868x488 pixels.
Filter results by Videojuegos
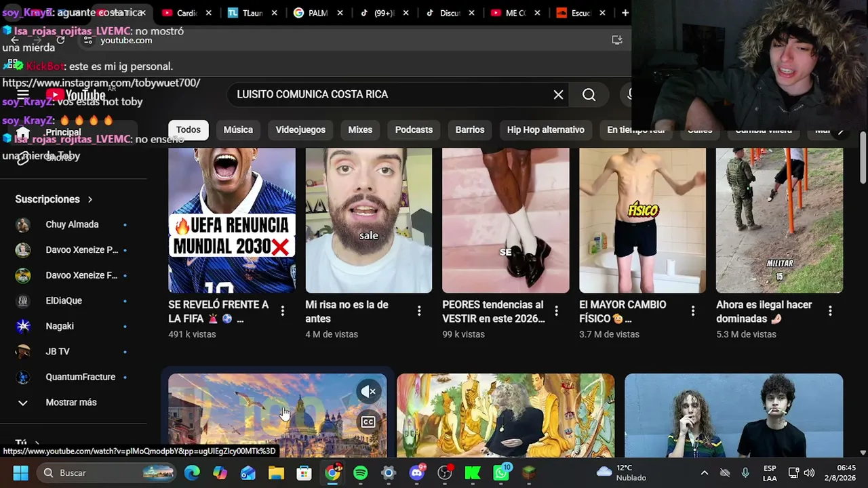pos(300,130)
